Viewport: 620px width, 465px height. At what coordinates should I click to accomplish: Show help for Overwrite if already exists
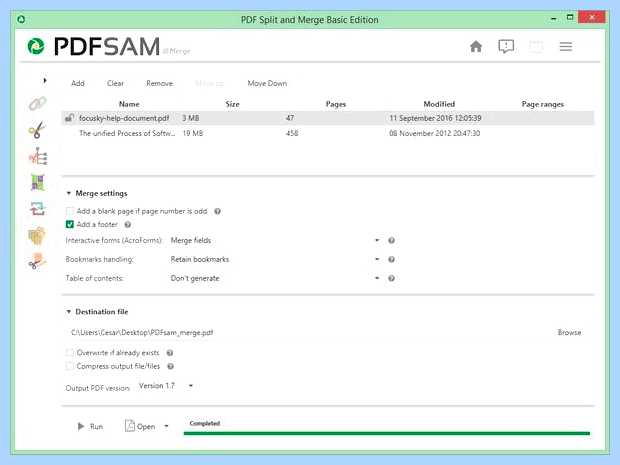170,353
